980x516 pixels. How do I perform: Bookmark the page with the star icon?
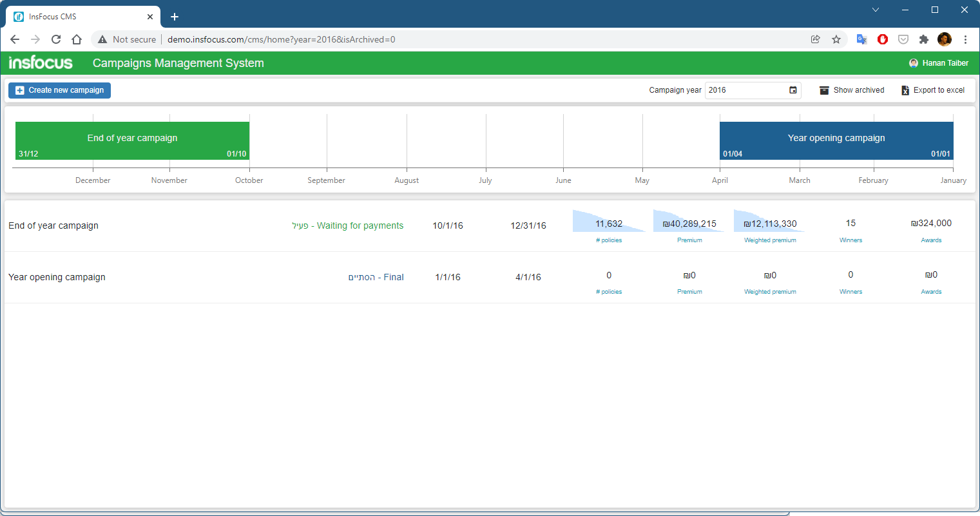coord(836,39)
